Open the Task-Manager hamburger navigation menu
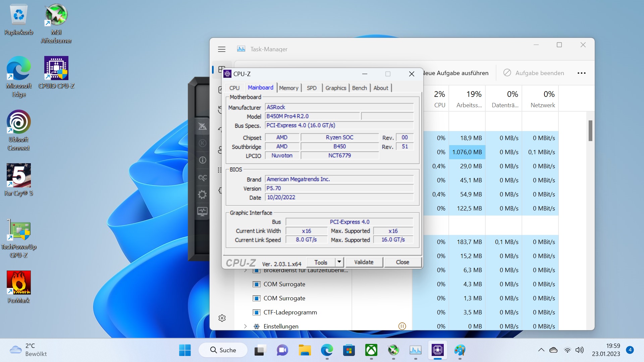 [x=222, y=49]
